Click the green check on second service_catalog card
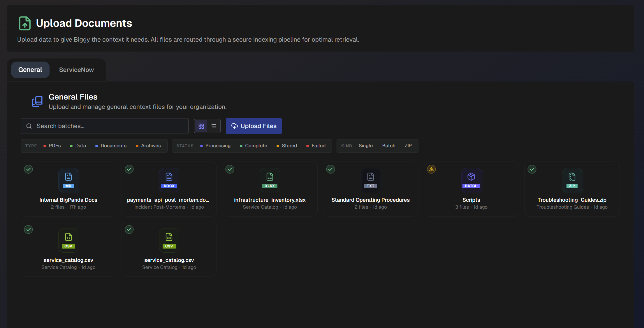Image resolution: width=644 pixels, height=328 pixels. tap(129, 229)
